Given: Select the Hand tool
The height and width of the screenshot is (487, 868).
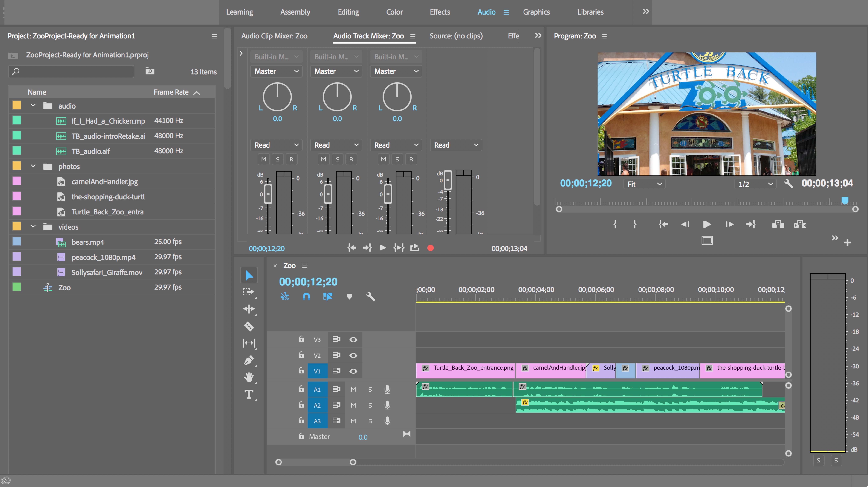Looking at the screenshot, I should tap(249, 377).
